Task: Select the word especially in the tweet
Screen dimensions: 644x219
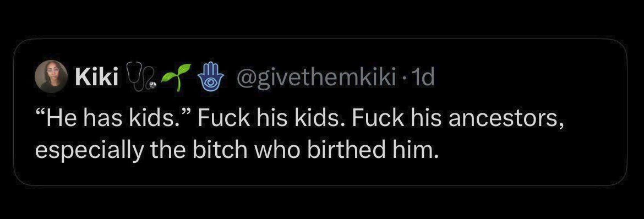Action: [89, 152]
